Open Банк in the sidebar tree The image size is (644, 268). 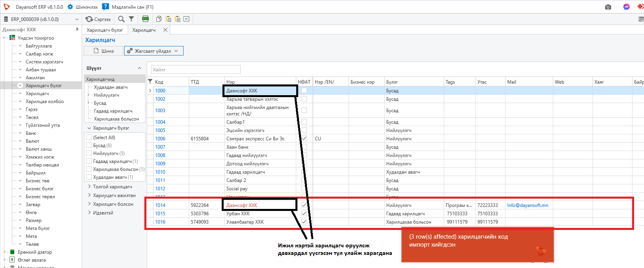31,133
